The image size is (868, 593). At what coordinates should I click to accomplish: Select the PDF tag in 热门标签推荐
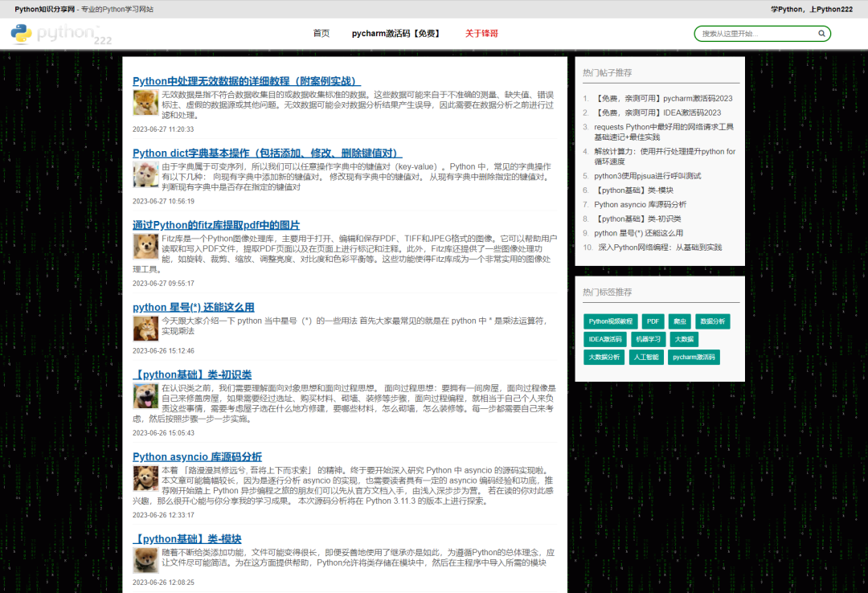pos(653,321)
